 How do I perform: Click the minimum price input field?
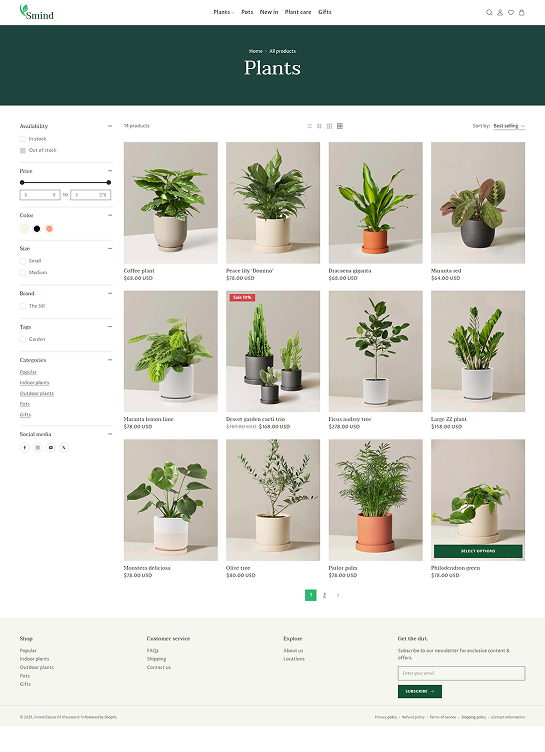(40, 195)
